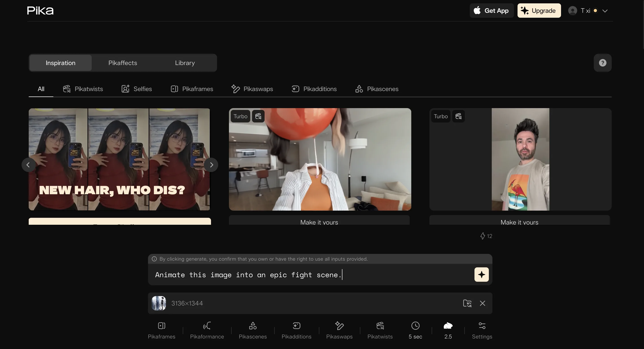Click the sparkle generate button
Image resolution: width=644 pixels, height=349 pixels.
481,275
